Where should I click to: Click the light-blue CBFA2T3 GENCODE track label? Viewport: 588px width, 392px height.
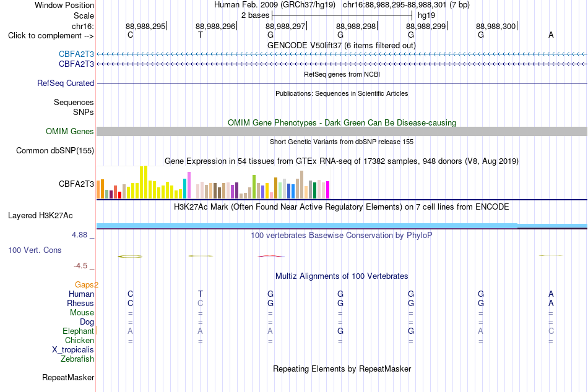(76, 54)
